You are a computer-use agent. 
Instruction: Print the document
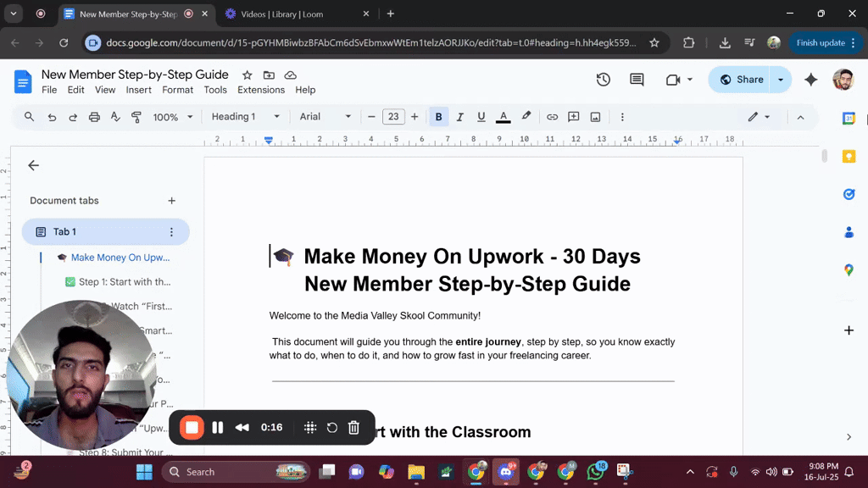94,117
